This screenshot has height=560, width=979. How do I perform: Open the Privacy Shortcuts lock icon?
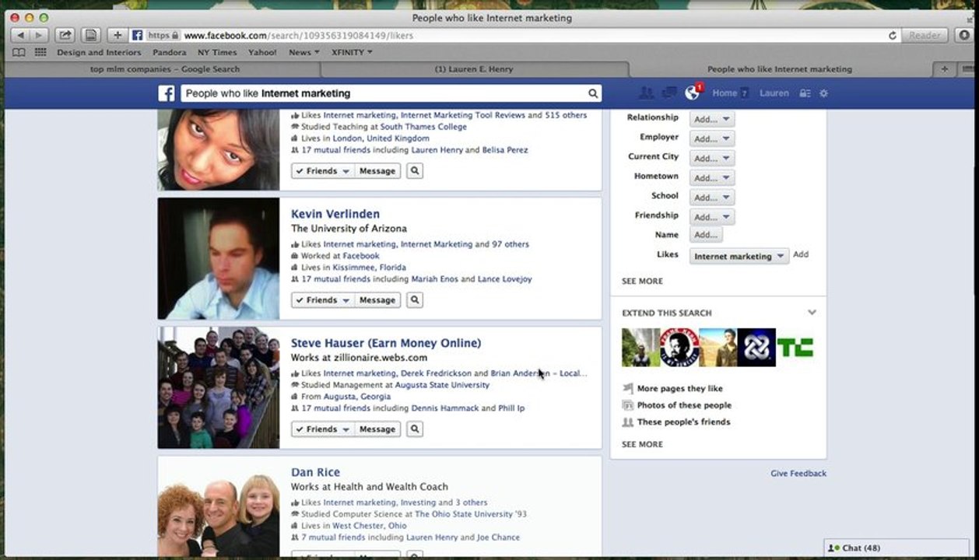[x=805, y=93]
